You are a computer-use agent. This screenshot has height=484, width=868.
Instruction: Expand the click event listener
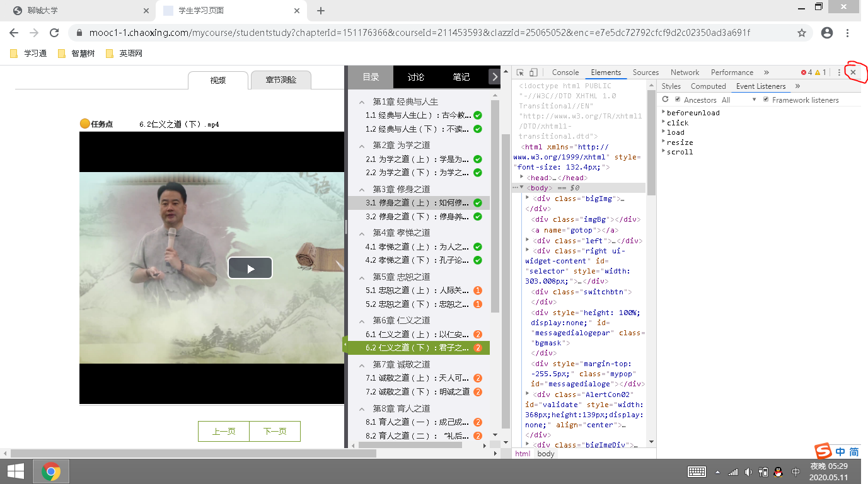pyautogui.click(x=664, y=123)
